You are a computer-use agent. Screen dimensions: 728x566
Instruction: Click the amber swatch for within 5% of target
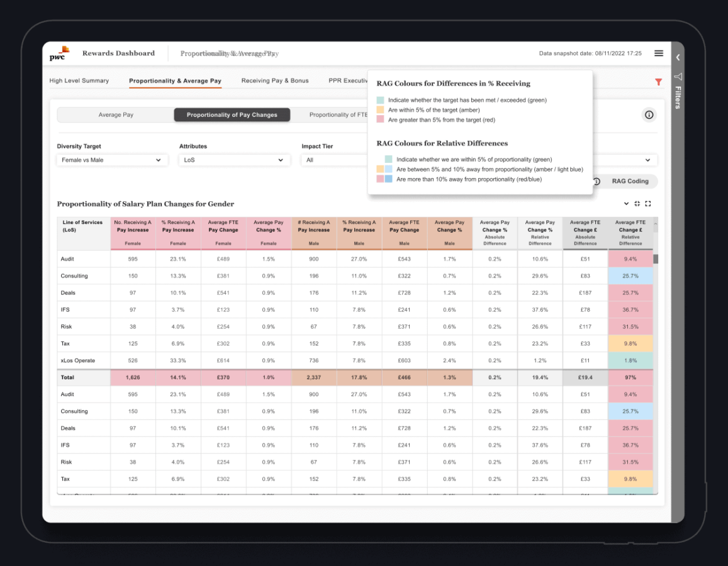click(381, 110)
